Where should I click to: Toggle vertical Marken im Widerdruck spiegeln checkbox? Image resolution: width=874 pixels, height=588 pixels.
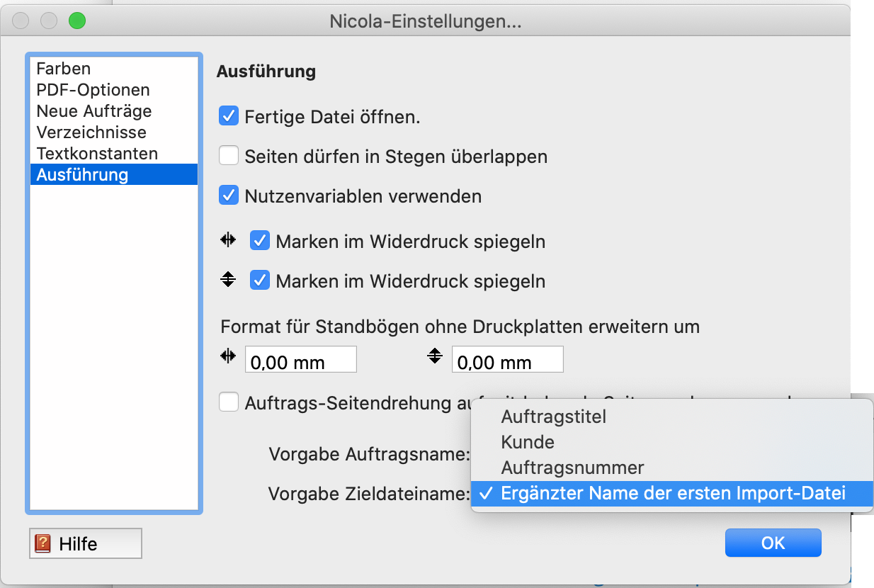(260, 281)
